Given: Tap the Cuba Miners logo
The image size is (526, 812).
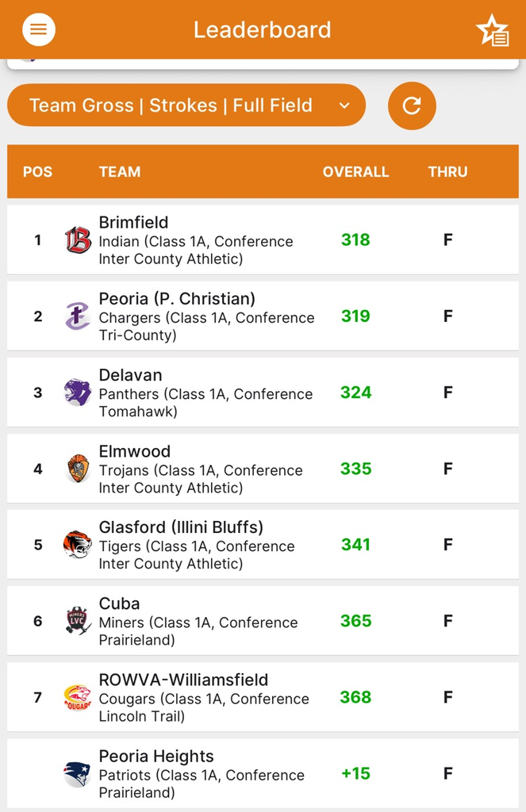Looking at the screenshot, I should 78,621.
